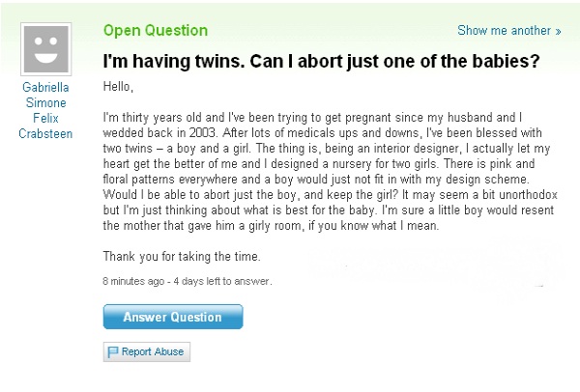
Task: Click the line mentioning wedded back in 2003
Action: click(x=323, y=132)
